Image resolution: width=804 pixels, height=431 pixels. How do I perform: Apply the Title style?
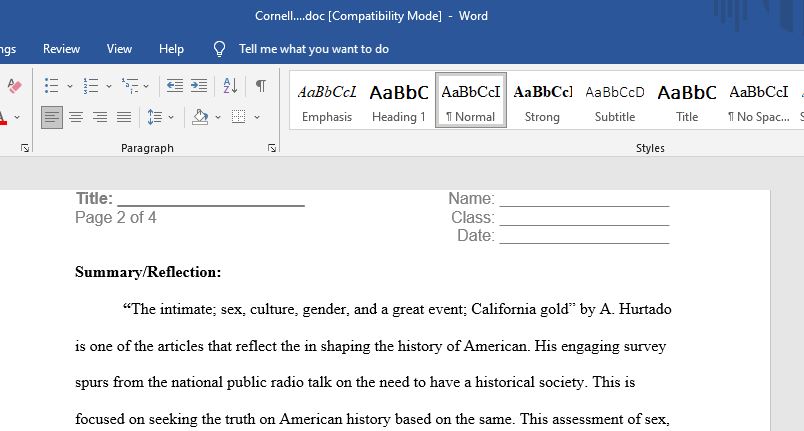click(687, 100)
